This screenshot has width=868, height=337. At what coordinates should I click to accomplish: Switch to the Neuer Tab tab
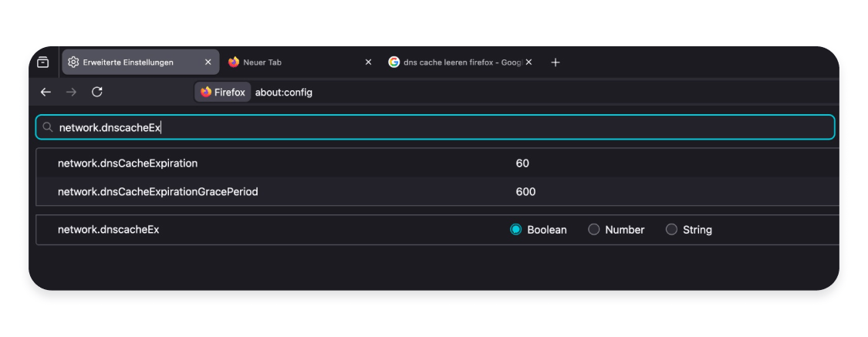pos(293,62)
